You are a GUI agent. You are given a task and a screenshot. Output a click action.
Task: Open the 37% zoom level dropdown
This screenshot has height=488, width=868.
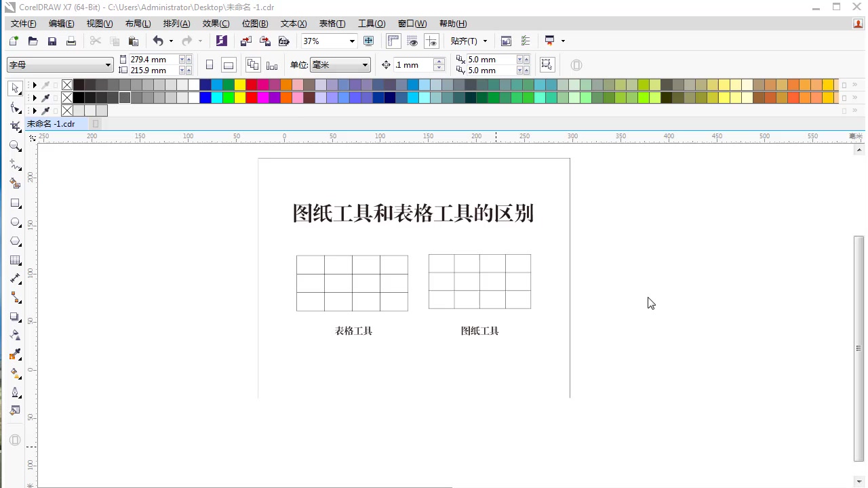tap(351, 41)
